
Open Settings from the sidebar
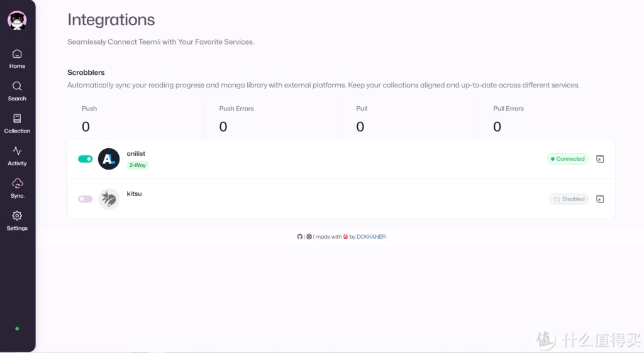[x=17, y=220]
